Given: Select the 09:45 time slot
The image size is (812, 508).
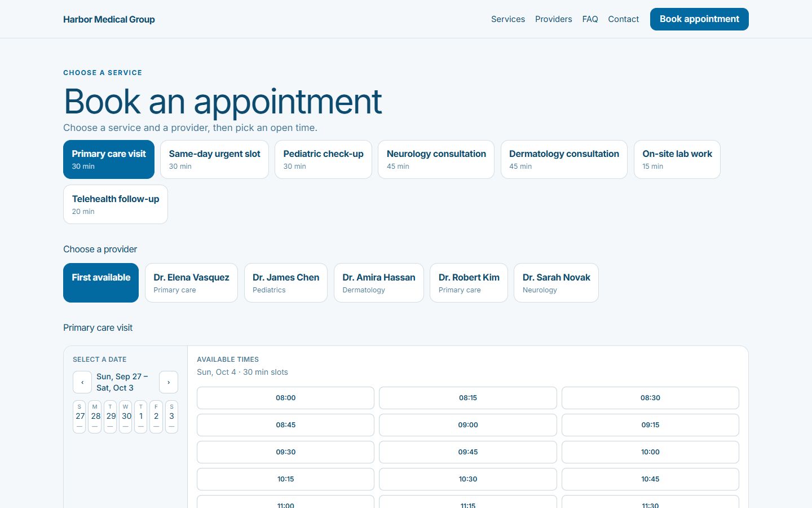Looking at the screenshot, I should 468,452.
